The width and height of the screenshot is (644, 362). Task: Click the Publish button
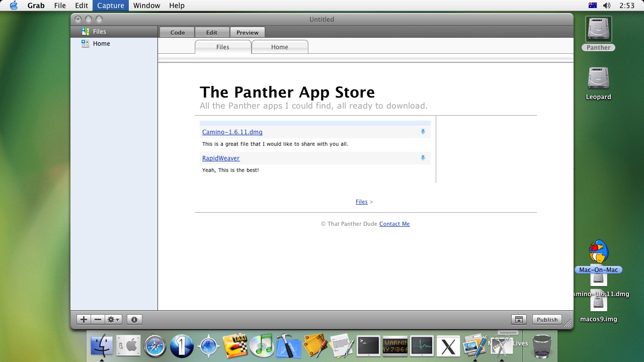coord(547,319)
